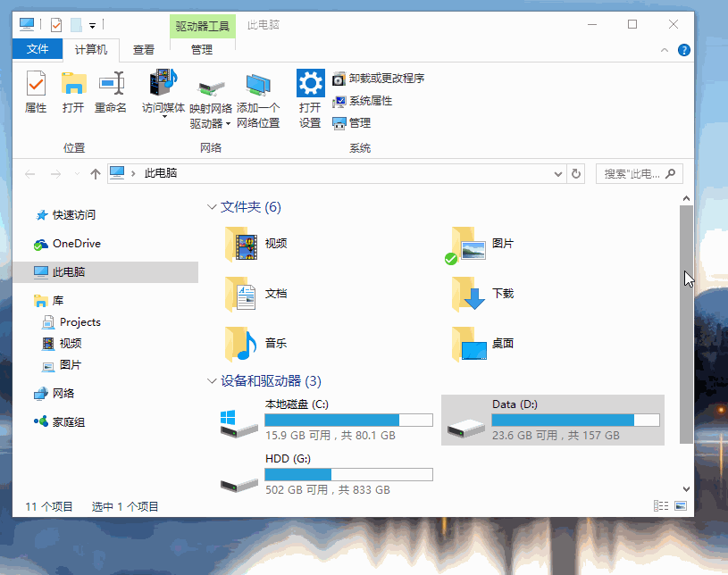Click the up navigation arrow
Screen dimensions: 728x575
point(95,173)
